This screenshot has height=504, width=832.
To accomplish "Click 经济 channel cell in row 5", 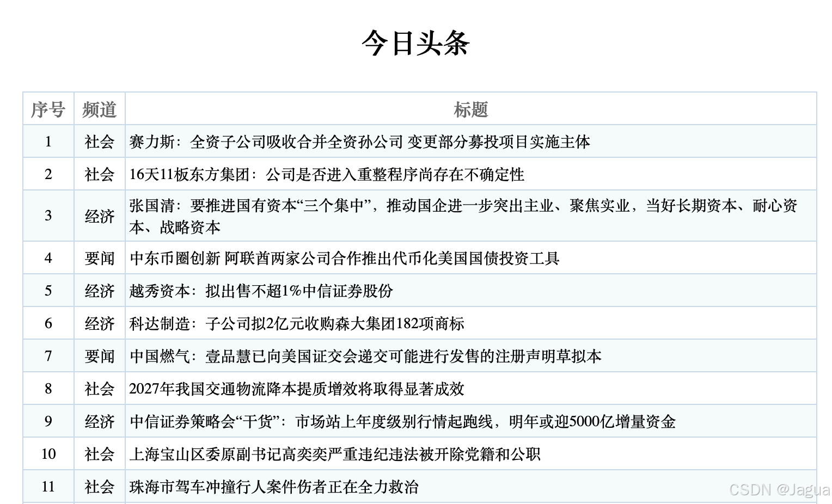I will 100,291.
